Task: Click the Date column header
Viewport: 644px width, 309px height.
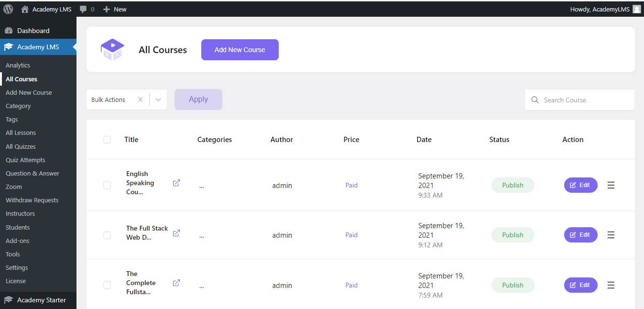Action: click(424, 140)
